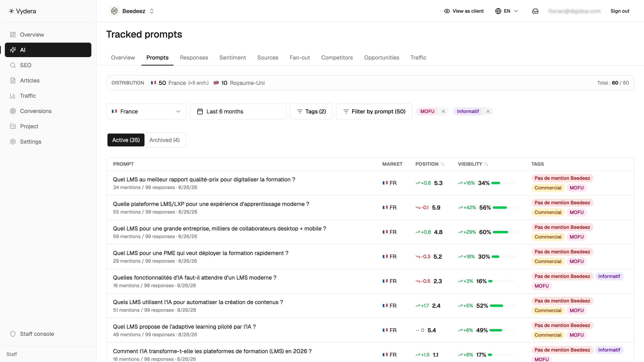
Task: Click the Tags filter lines icon
Action: click(x=299, y=111)
